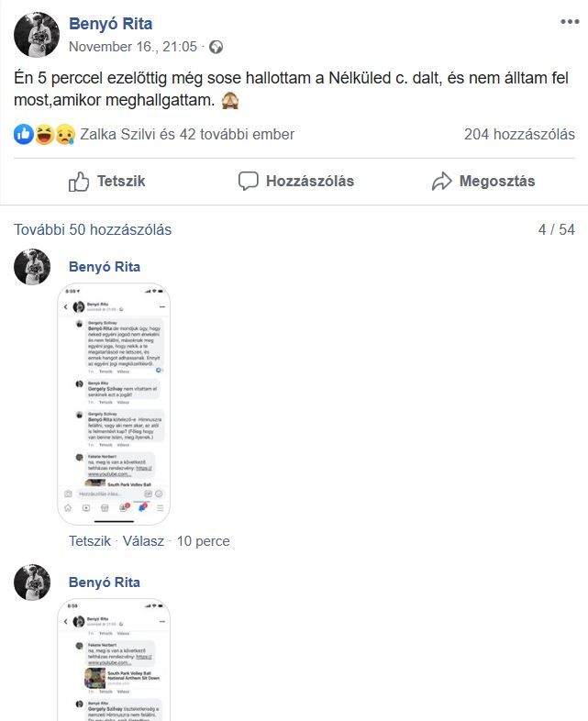Click the laughing Haha reaction icon
This screenshot has width=588, height=721.
click(45, 134)
